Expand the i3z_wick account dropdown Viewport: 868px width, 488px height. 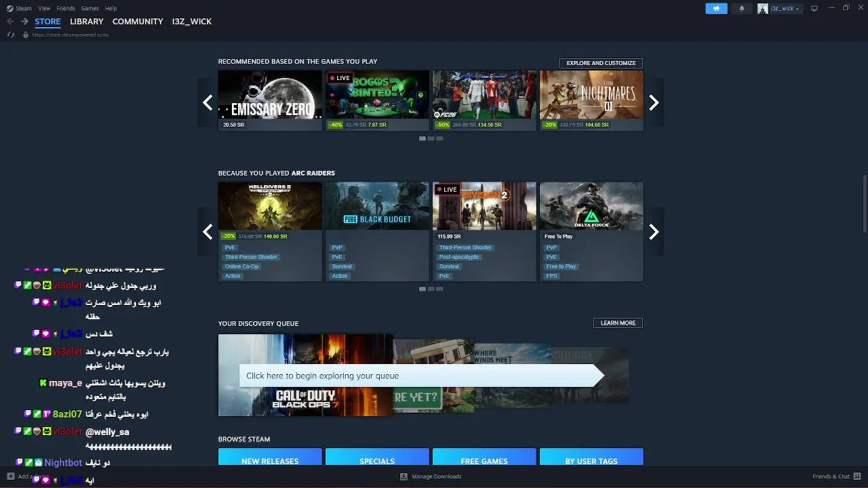pos(784,8)
